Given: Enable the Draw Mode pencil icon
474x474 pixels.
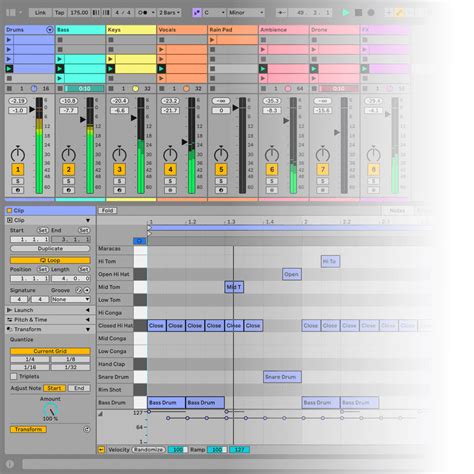Looking at the screenshot, I should click(399, 13).
